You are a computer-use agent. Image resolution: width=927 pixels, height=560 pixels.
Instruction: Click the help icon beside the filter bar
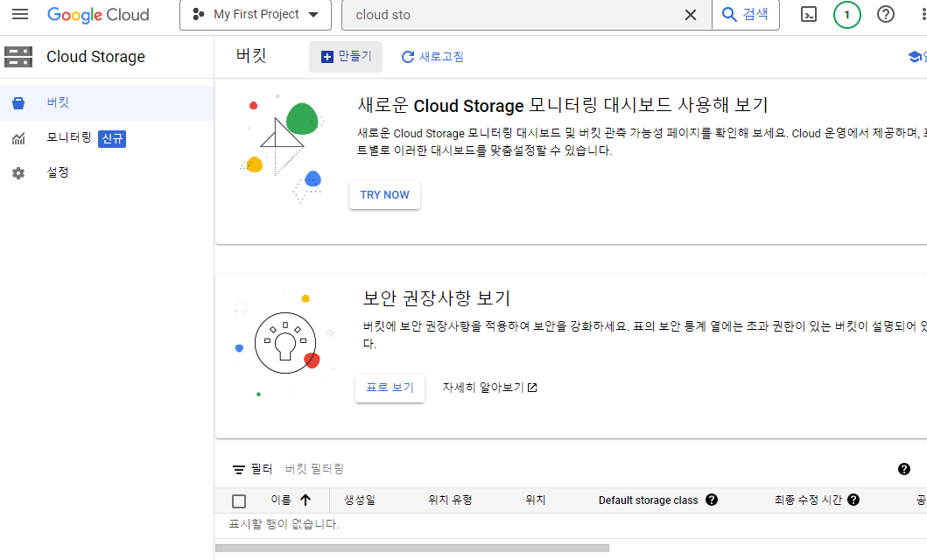pos(904,469)
